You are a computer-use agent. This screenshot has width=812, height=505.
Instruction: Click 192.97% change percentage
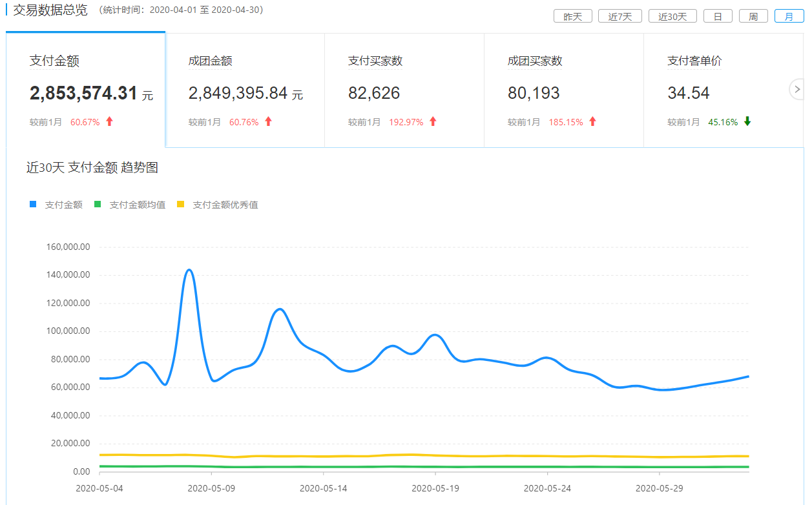(x=406, y=122)
